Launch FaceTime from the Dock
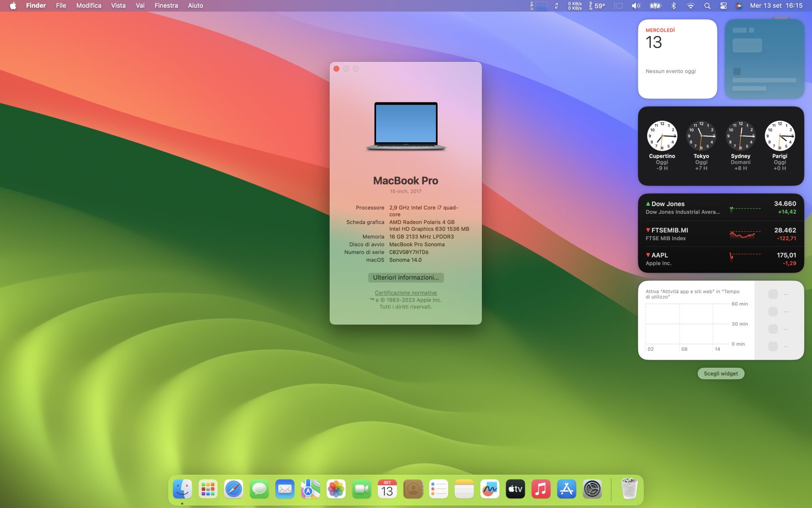 (x=362, y=489)
